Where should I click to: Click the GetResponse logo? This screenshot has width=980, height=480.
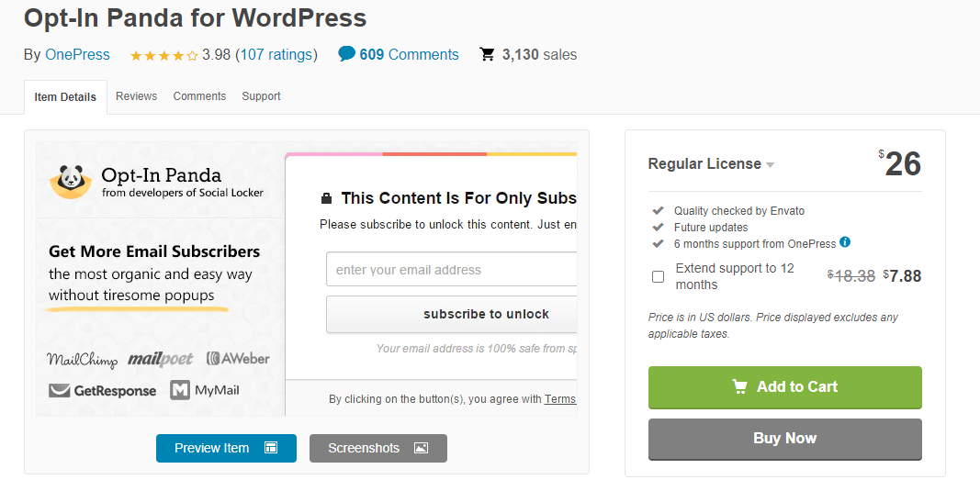pos(103,391)
